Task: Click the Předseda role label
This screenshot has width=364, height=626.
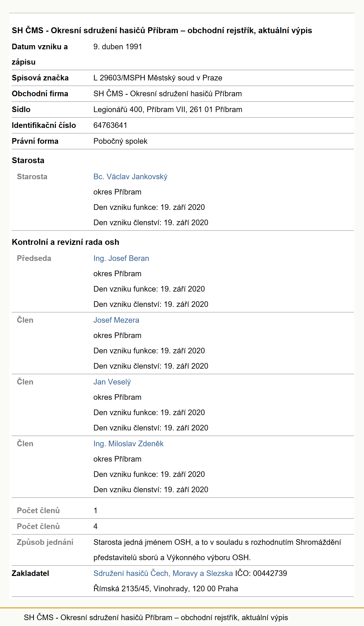Action: click(34, 258)
